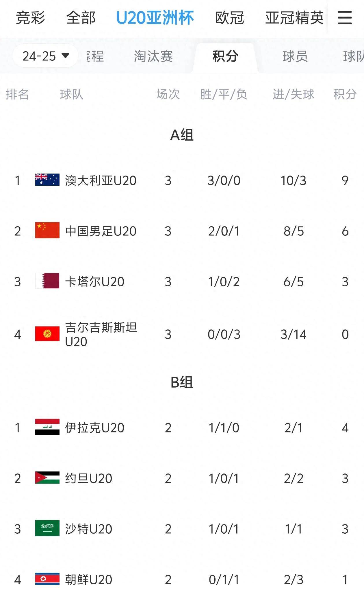Select the 球员 tab
The width and height of the screenshot is (364, 597).
click(295, 56)
